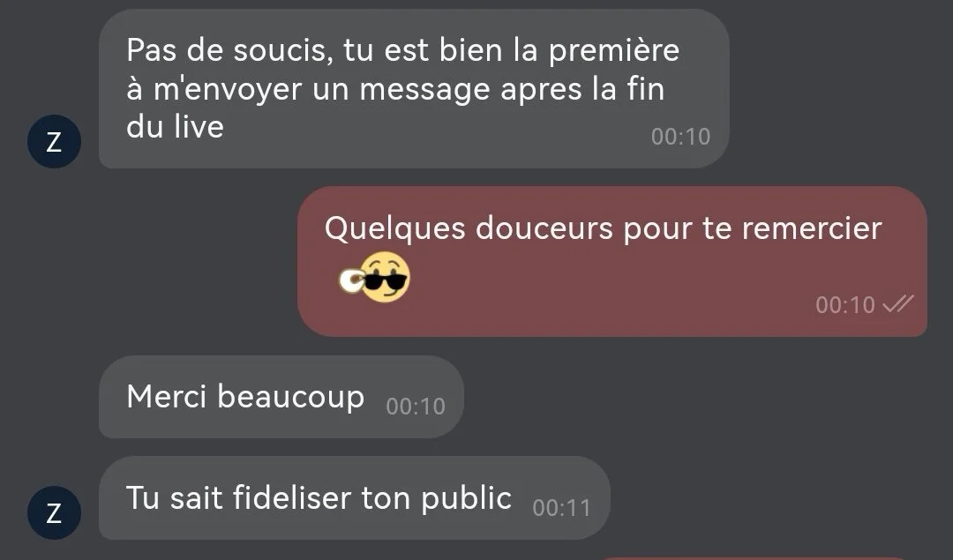Click the 00:11 timestamp

coord(561,508)
